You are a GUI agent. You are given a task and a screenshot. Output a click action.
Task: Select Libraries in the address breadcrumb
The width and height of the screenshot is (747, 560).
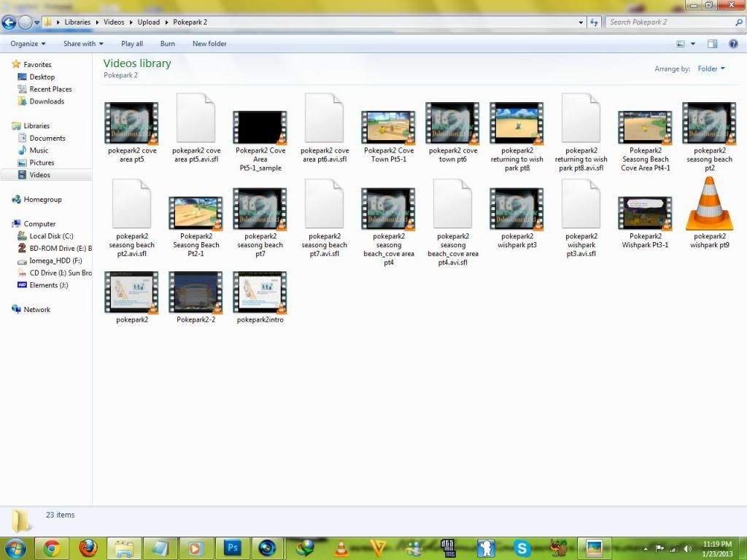point(77,22)
